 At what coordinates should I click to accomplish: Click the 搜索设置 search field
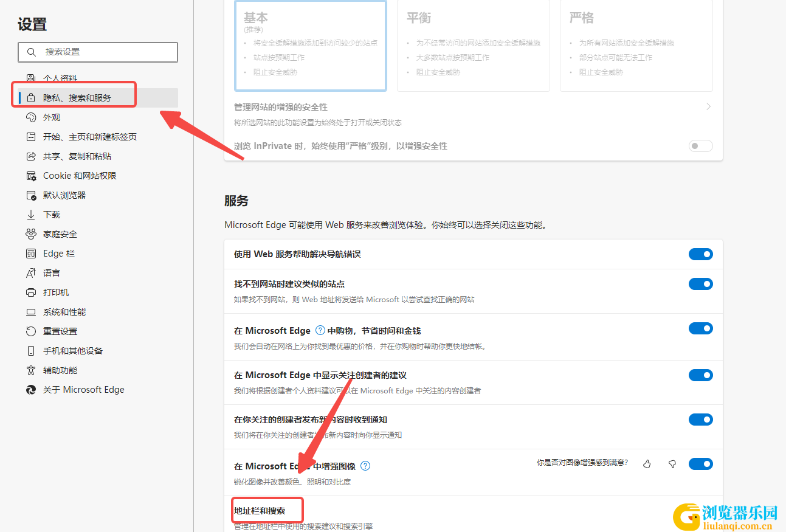point(98,52)
